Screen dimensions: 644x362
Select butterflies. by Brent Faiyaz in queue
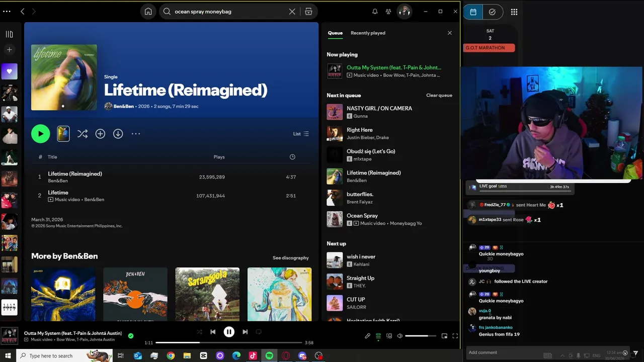(389, 198)
